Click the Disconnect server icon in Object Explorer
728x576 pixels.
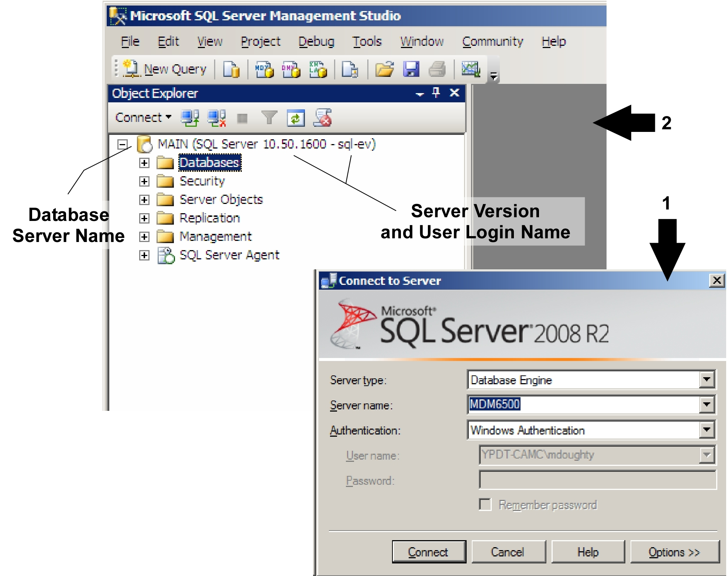coord(217,118)
